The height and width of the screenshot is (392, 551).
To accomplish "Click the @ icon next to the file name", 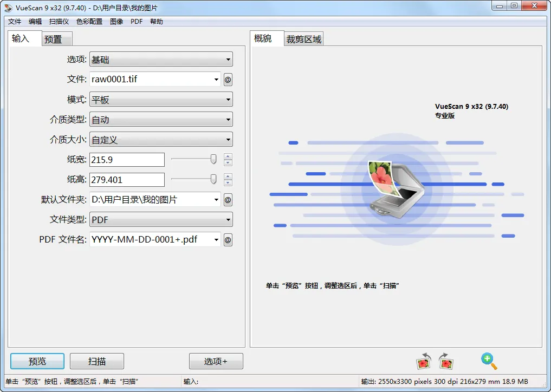I will click(x=228, y=79).
